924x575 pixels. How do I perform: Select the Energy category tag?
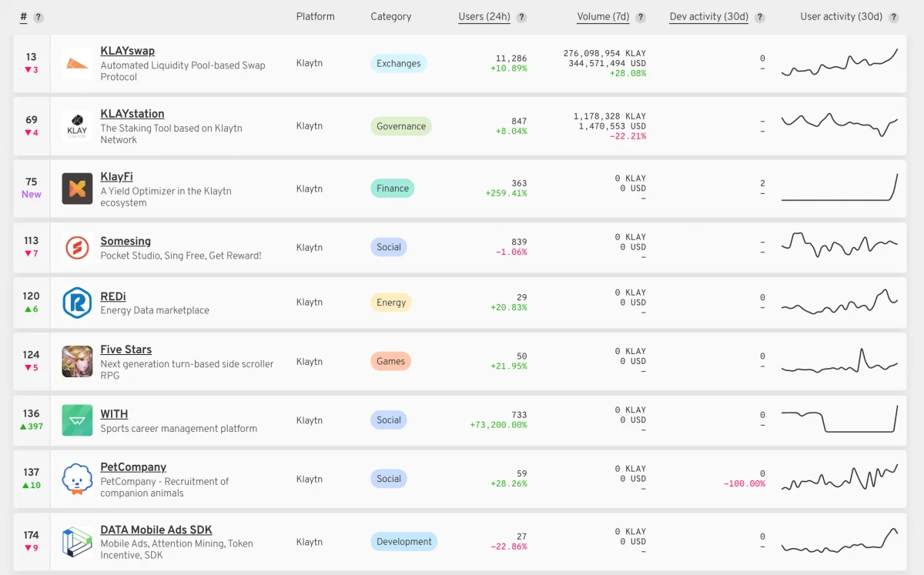click(x=391, y=303)
